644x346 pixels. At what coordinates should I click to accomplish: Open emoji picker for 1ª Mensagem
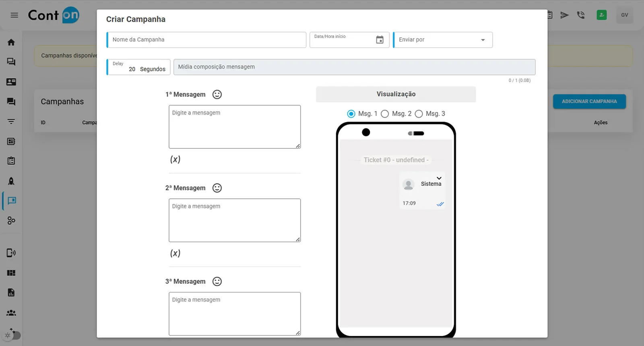tap(217, 95)
